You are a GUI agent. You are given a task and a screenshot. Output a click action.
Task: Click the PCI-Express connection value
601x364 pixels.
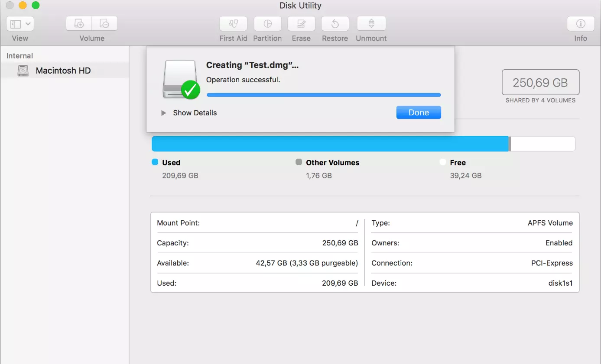pos(552,263)
